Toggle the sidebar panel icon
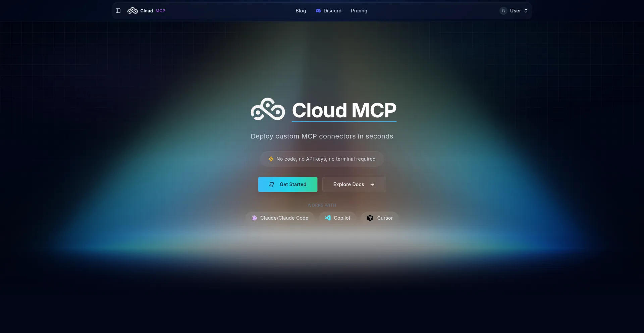This screenshot has height=333, width=644. [118, 11]
